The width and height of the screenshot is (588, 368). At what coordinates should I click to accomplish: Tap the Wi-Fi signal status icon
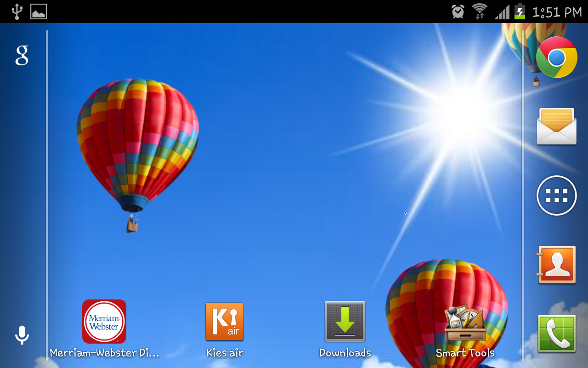(x=480, y=11)
